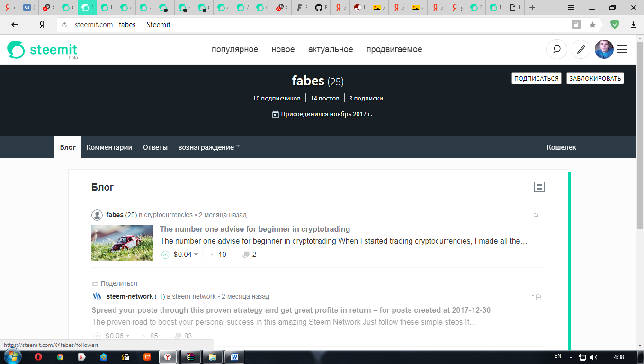The width and height of the screenshot is (644, 364).
Task: Open Chrome from the taskbar
Action: (60, 357)
